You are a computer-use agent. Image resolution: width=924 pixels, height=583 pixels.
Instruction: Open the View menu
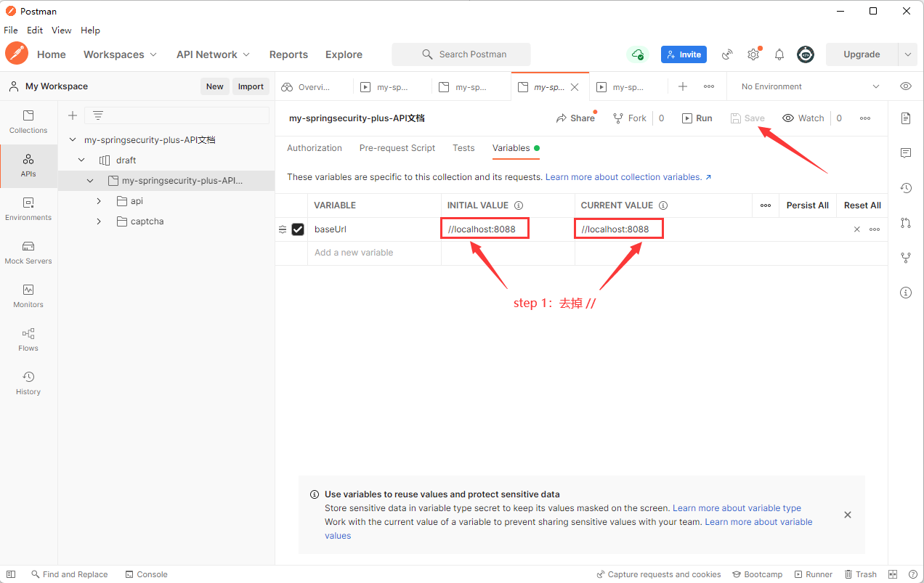[62, 30]
